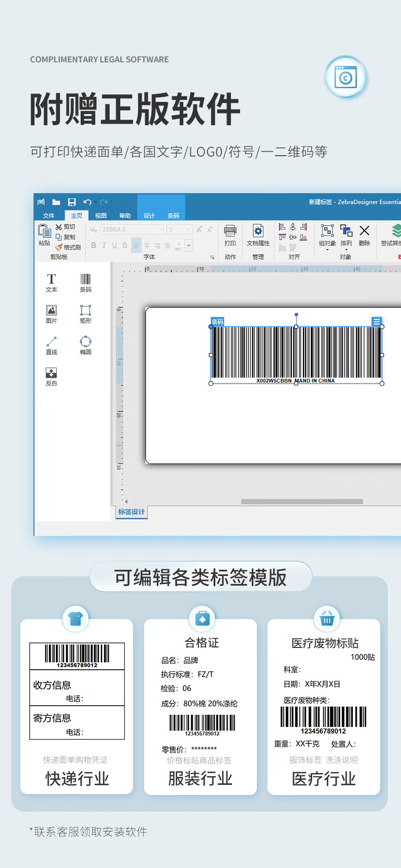The image size is (401, 868).
Task: Select the 文本 text tool
Action: tap(51, 282)
